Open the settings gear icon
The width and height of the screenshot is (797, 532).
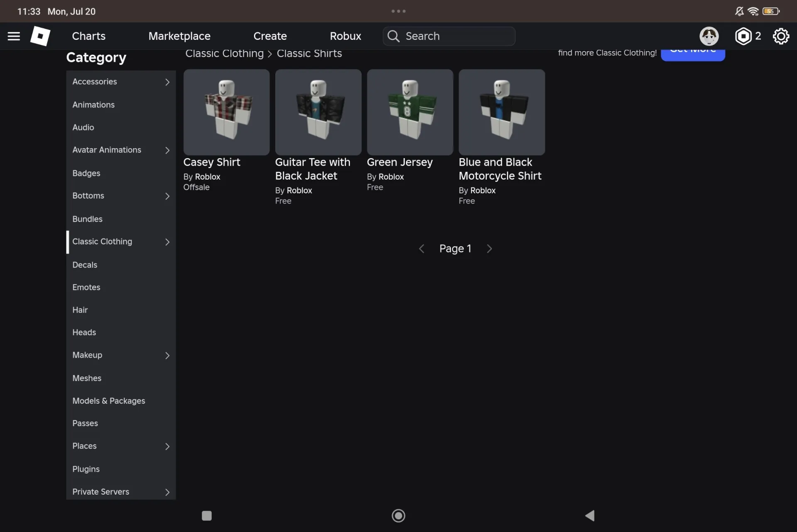pyautogui.click(x=781, y=36)
